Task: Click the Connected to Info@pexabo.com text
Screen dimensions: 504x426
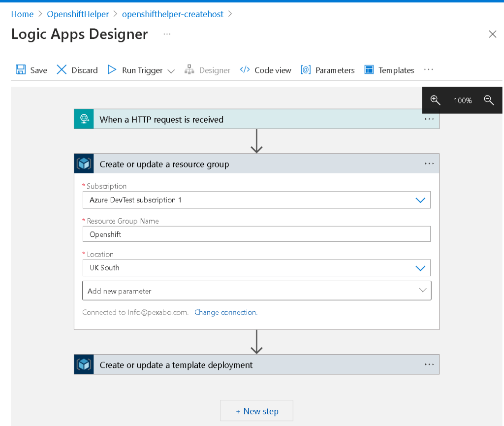Action: tap(135, 312)
